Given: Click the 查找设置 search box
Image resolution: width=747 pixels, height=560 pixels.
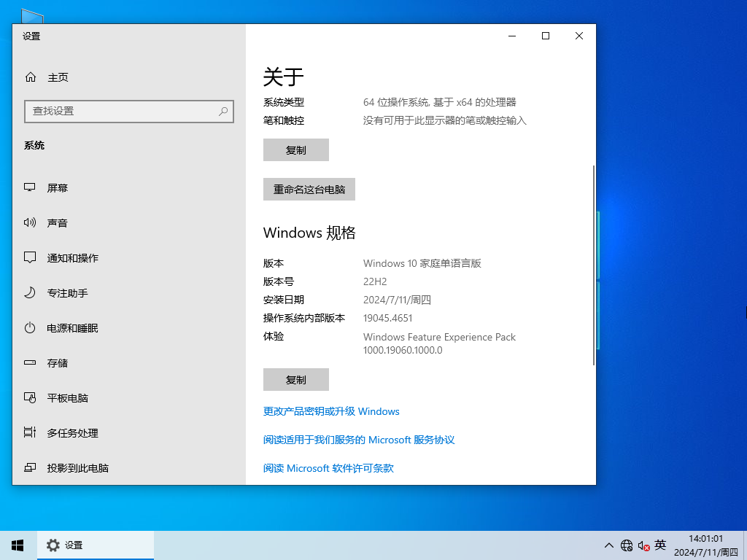Looking at the screenshot, I should click(128, 111).
